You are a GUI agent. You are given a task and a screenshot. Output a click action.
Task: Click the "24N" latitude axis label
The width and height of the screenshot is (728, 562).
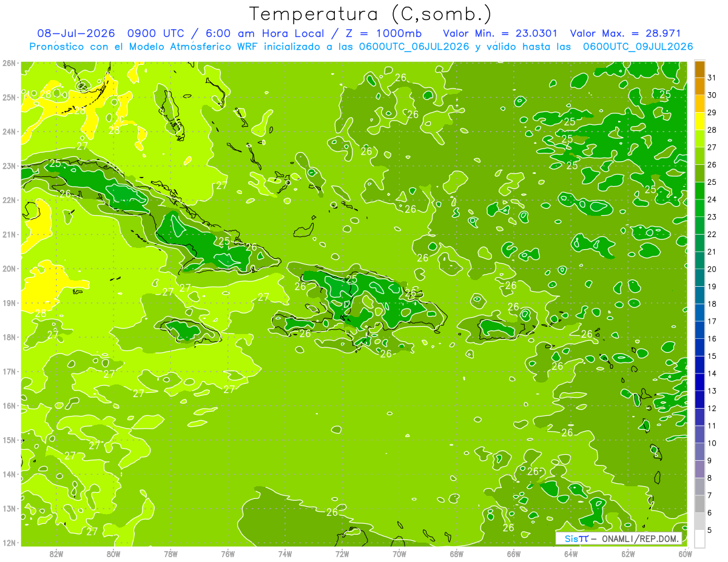coord(9,132)
